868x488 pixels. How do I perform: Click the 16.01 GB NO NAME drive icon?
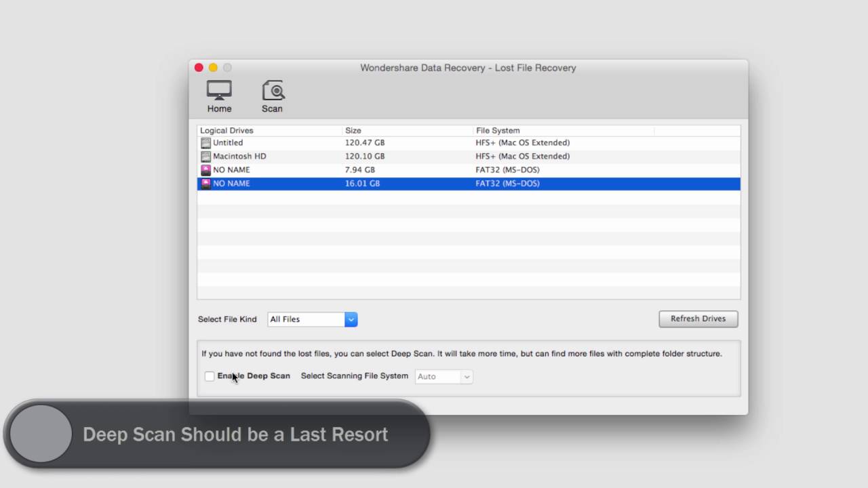pos(205,184)
